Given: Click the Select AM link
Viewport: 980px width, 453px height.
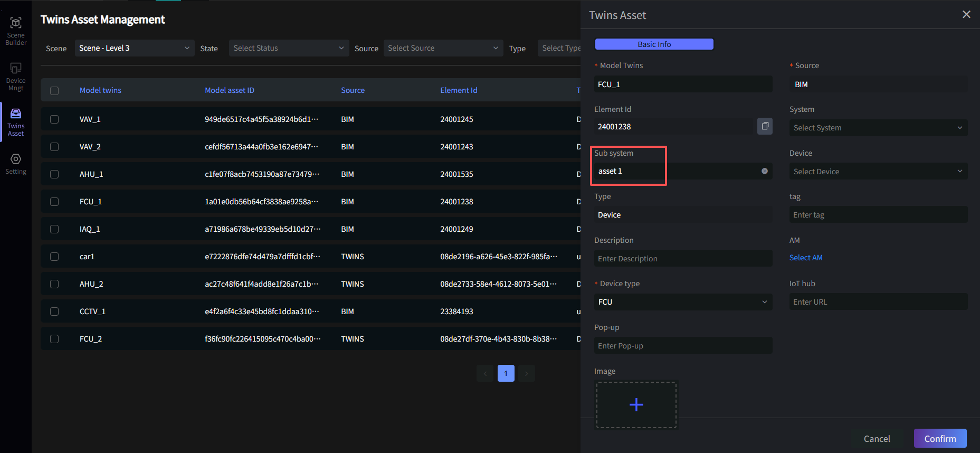Looking at the screenshot, I should (805, 258).
